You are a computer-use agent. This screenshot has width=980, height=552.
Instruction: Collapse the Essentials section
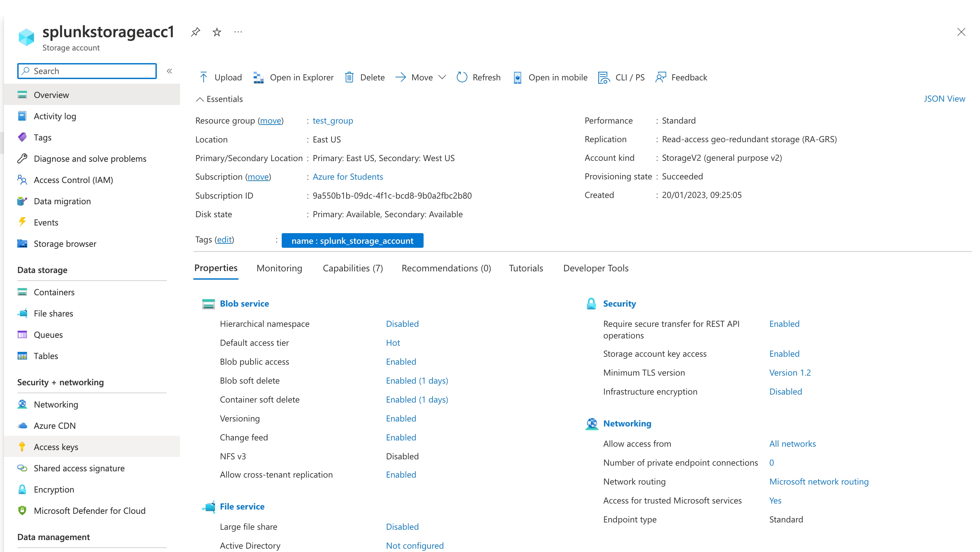tap(219, 99)
